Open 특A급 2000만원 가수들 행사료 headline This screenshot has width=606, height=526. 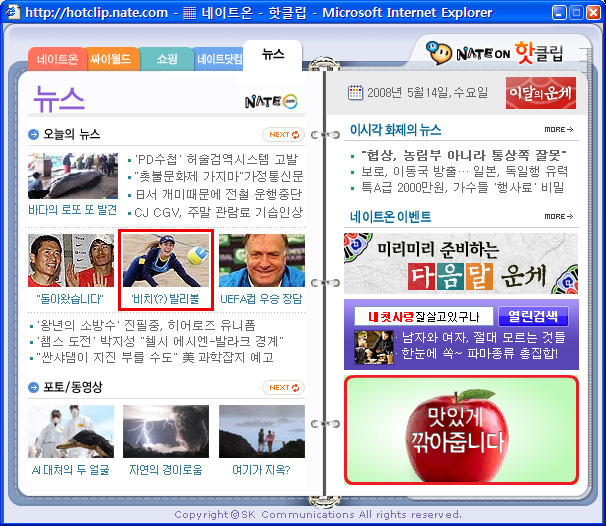pos(462,187)
